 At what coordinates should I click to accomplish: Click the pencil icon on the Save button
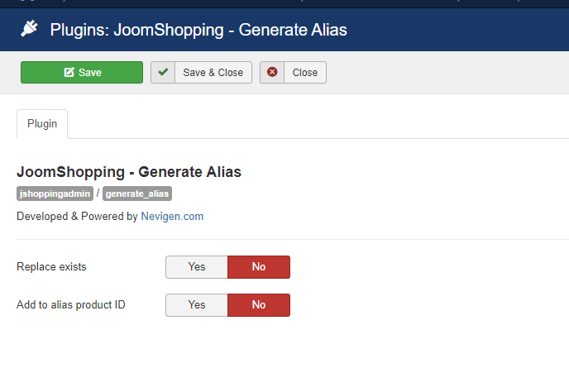click(x=69, y=73)
